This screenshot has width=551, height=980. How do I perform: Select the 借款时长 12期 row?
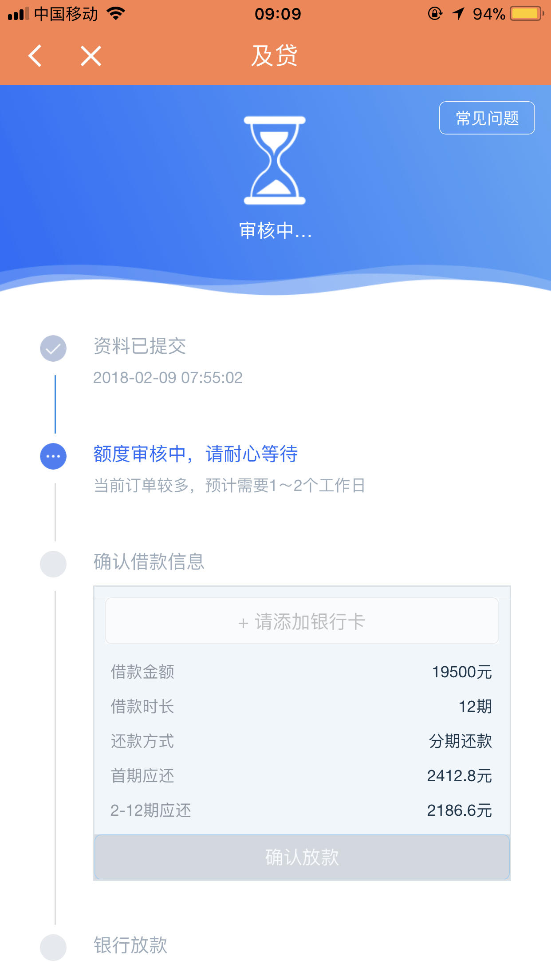coord(302,707)
